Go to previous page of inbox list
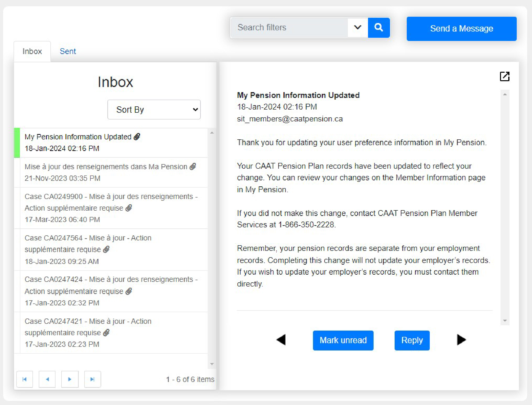The height and width of the screenshot is (405, 532). [x=47, y=379]
